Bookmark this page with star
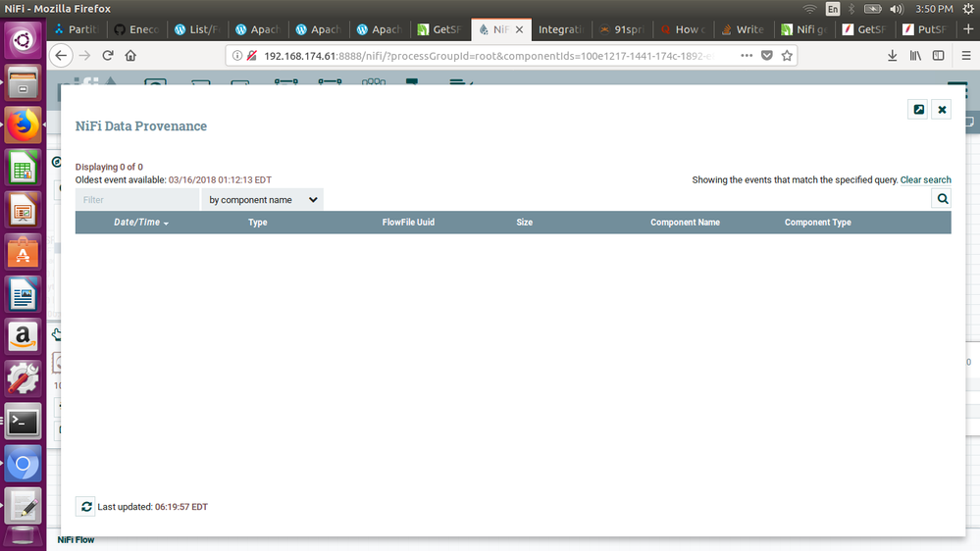The height and width of the screenshot is (551, 980). click(787, 56)
